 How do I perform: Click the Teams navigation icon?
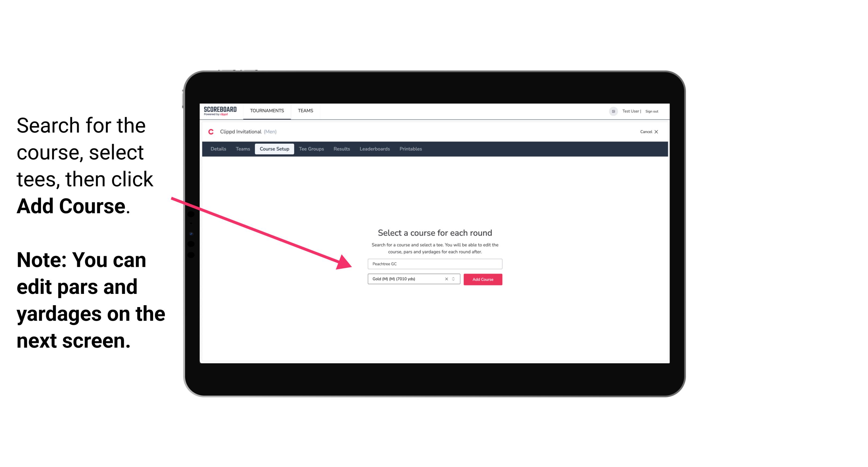tap(305, 110)
